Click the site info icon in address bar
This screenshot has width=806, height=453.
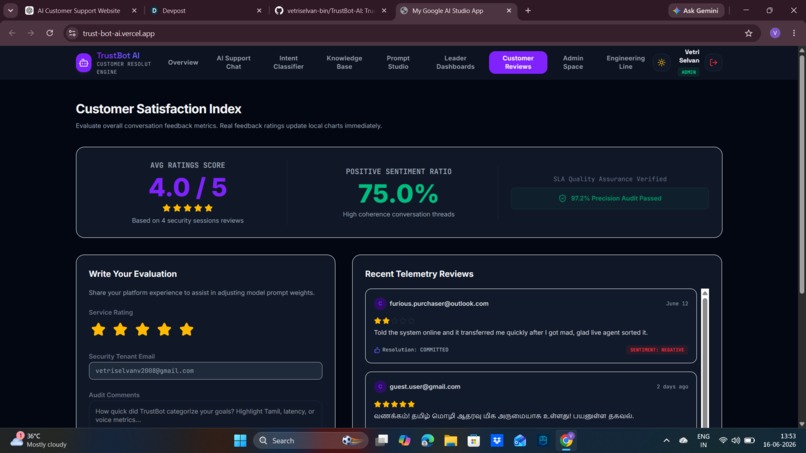[x=72, y=33]
